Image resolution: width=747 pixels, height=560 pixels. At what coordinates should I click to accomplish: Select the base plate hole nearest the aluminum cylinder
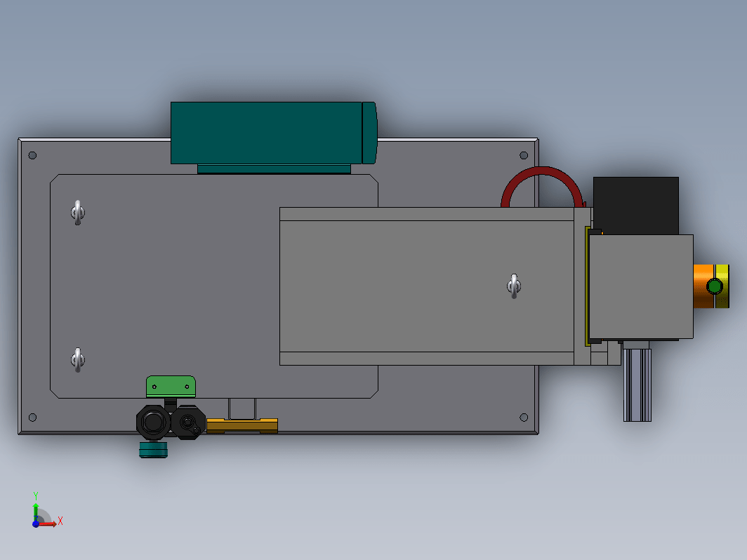click(x=524, y=418)
